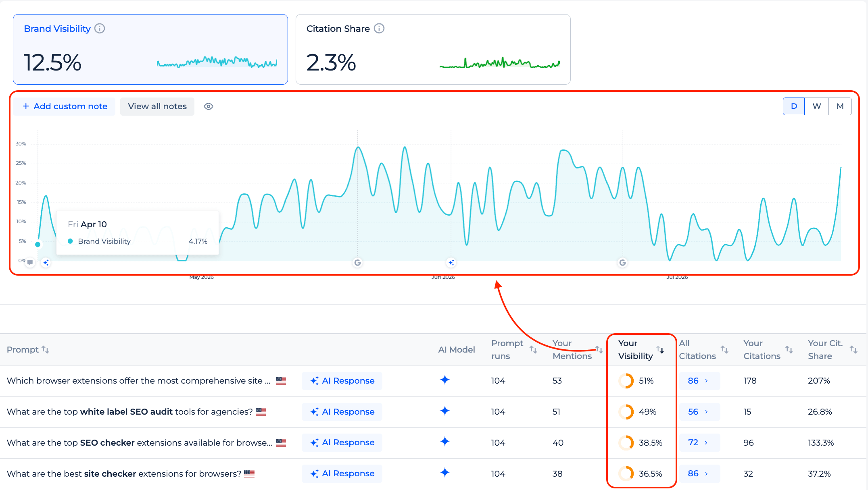
Task: Click prompt 'What are the best site checker extensions'
Action: [x=124, y=473]
